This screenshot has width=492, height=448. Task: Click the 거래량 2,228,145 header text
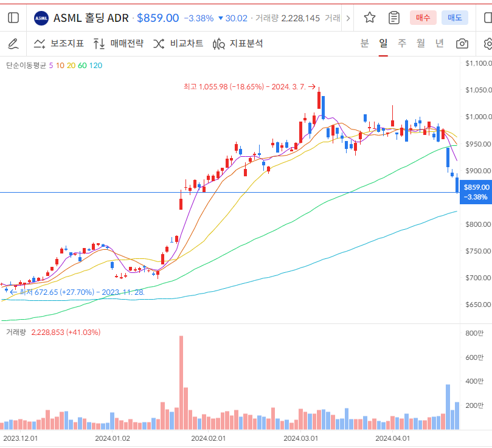[288, 18]
